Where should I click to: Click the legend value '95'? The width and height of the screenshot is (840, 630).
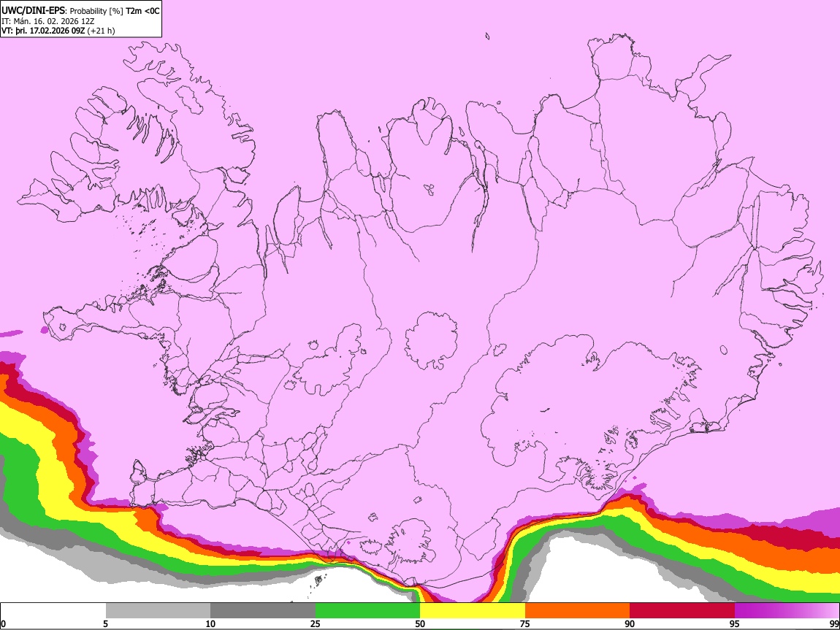click(735, 624)
